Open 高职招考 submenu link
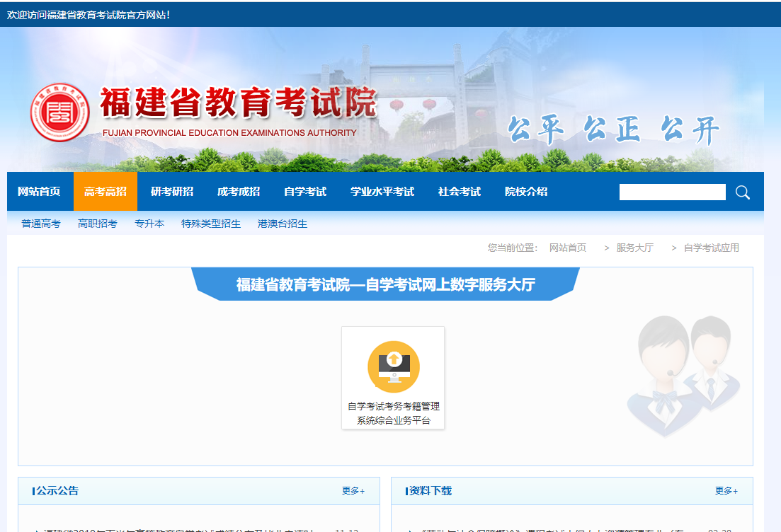The width and height of the screenshot is (781, 532). click(x=98, y=224)
